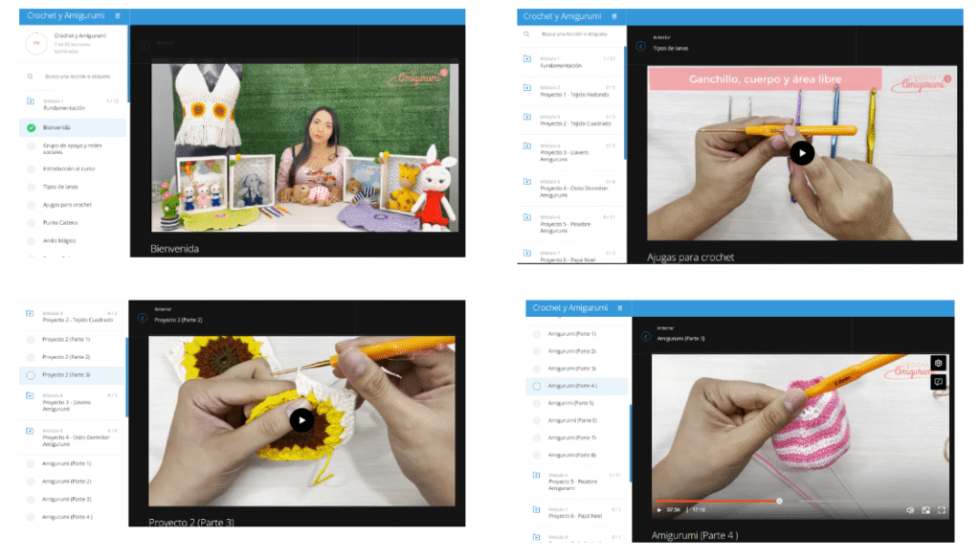Play the Ajugas para crochet video
Screen dimensions: 980x560
(x=802, y=153)
